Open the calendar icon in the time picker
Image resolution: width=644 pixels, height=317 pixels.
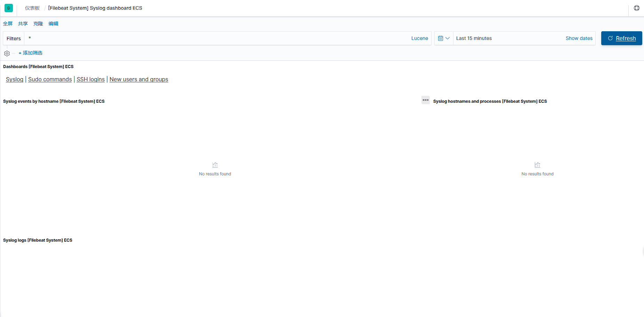click(x=441, y=38)
